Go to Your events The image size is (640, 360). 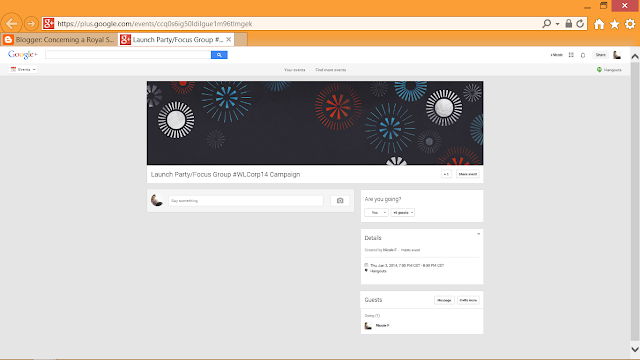coord(295,70)
